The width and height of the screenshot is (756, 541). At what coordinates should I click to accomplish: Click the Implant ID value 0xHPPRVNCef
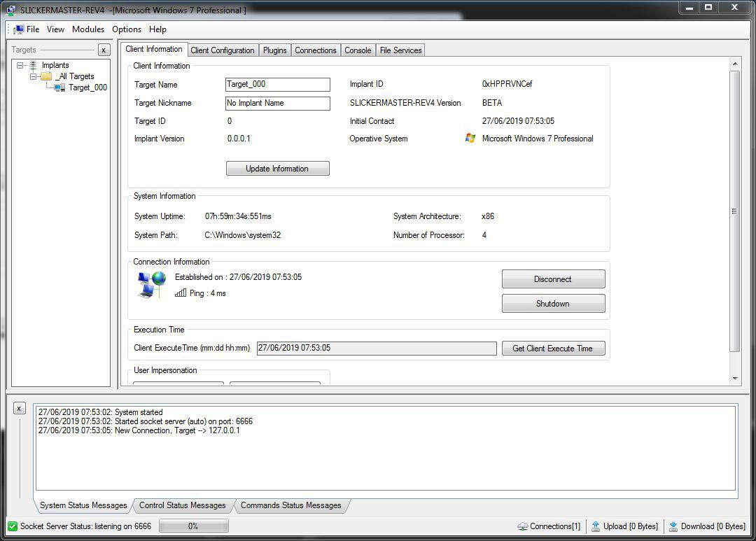click(x=507, y=84)
